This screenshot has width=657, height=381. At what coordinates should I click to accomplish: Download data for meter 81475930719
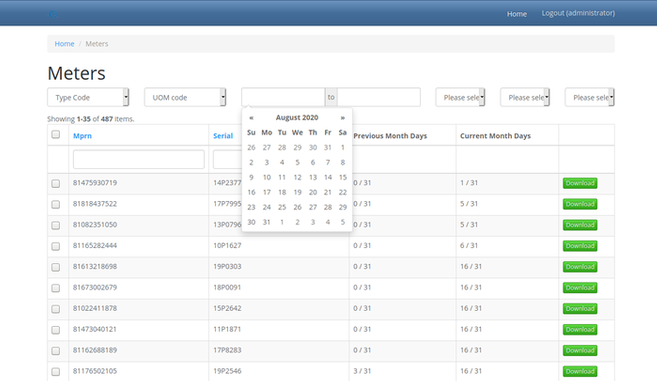580,183
